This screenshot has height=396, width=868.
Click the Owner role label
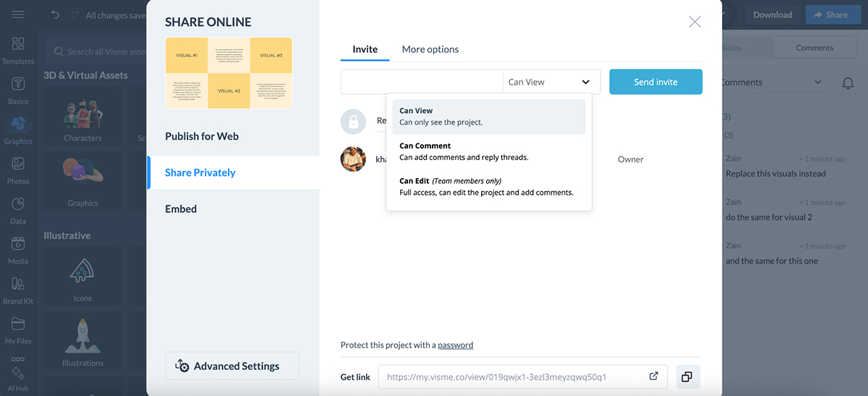click(631, 159)
